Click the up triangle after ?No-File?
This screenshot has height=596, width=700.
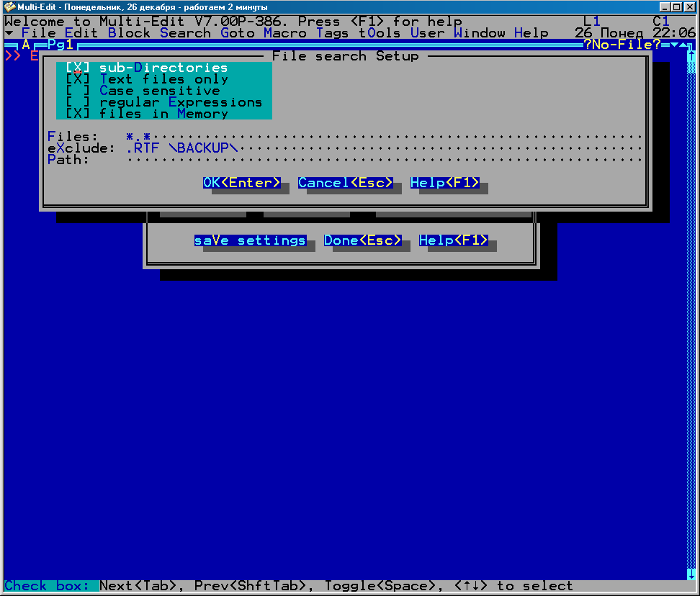[x=683, y=45]
